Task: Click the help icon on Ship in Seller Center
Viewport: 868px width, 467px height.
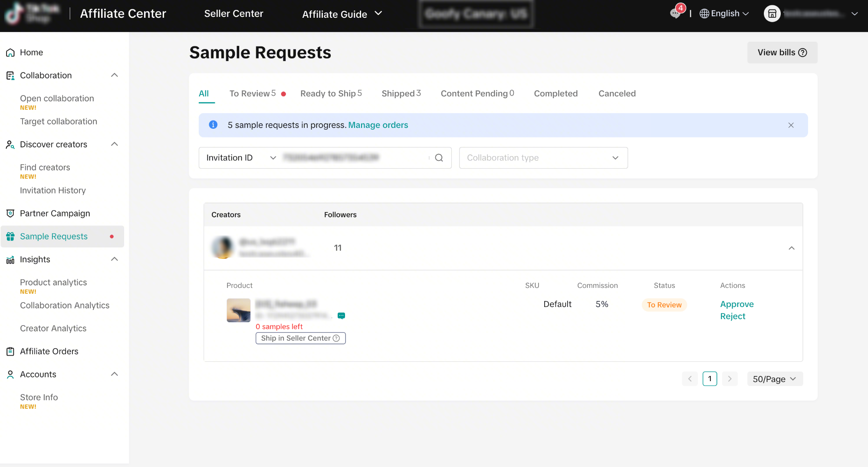Action: [336, 338]
